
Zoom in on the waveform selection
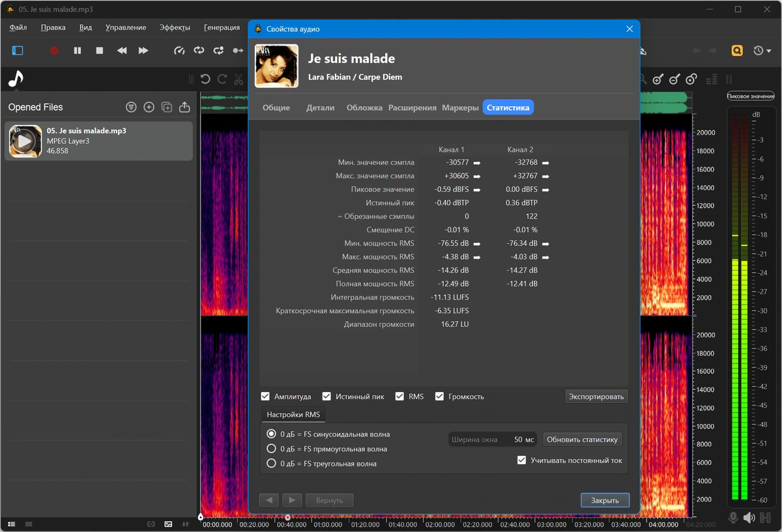pyautogui.click(x=658, y=79)
